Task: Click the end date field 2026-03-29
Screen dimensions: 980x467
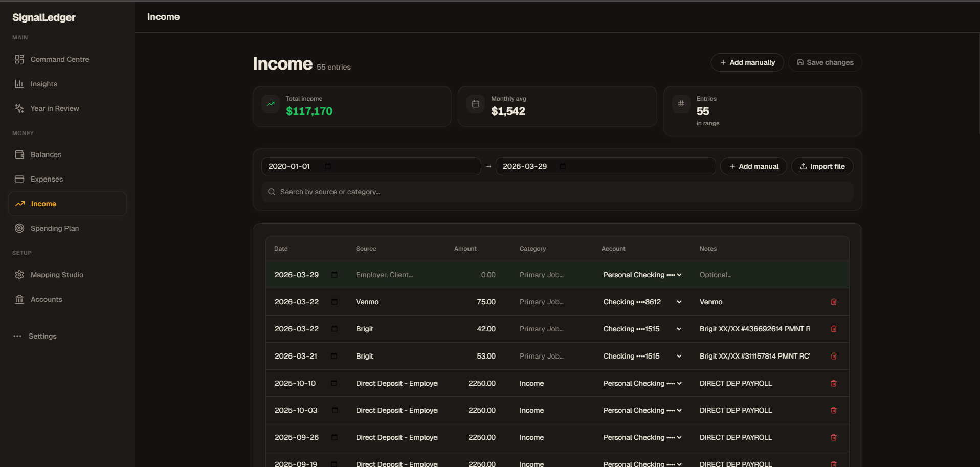Action: (x=605, y=166)
